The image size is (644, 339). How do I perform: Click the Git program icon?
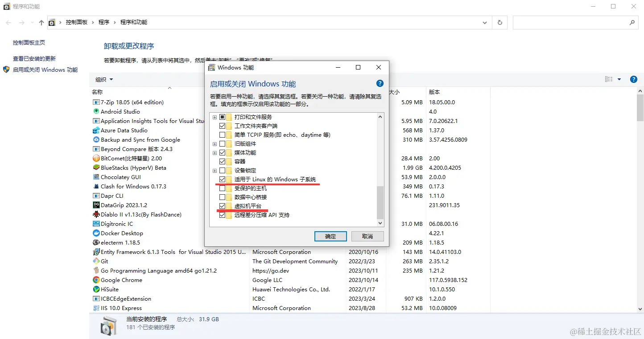96,261
